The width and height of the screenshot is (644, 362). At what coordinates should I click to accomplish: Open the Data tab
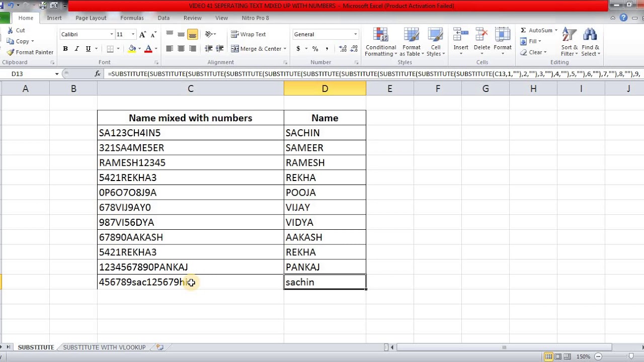point(164,18)
